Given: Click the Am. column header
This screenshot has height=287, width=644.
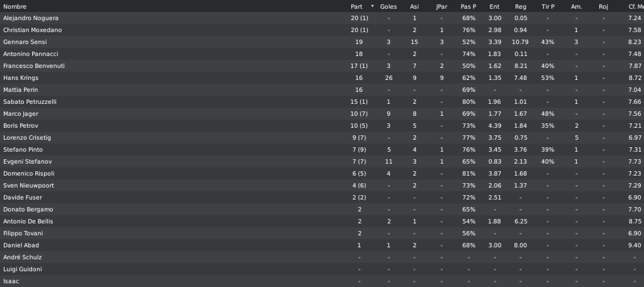Looking at the screenshot, I should point(576,6).
